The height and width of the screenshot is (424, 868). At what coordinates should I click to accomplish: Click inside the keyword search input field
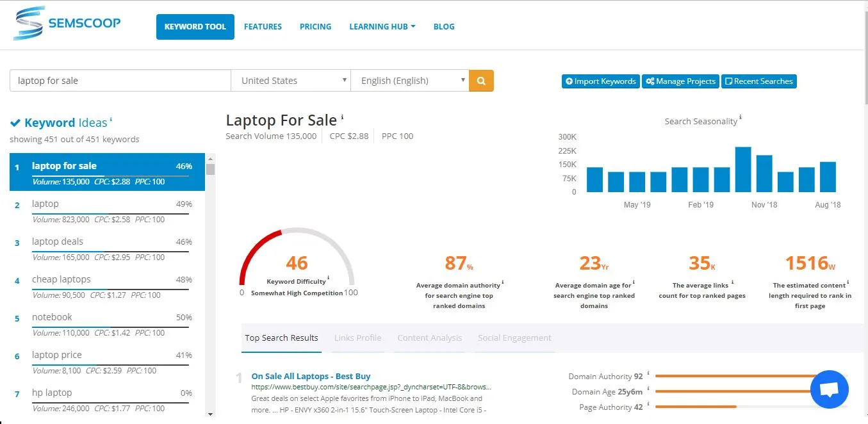point(120,80)
